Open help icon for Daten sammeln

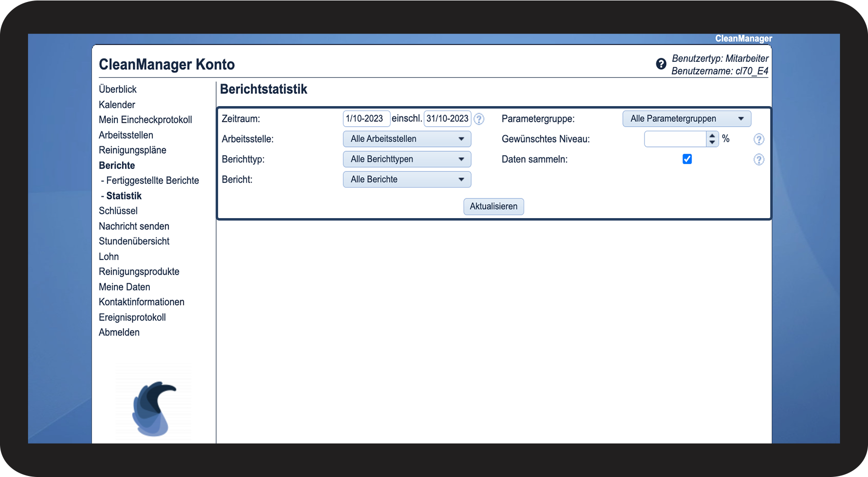coord(758,160)
